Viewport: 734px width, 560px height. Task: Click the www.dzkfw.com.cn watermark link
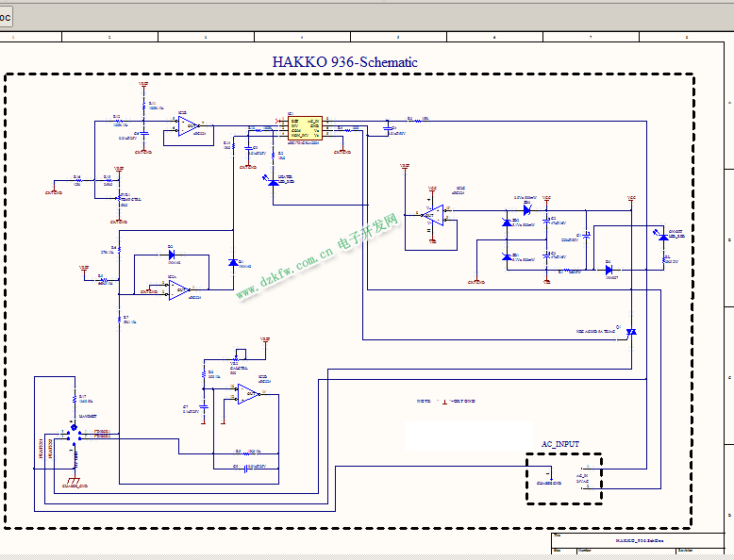tap(283, 273)
